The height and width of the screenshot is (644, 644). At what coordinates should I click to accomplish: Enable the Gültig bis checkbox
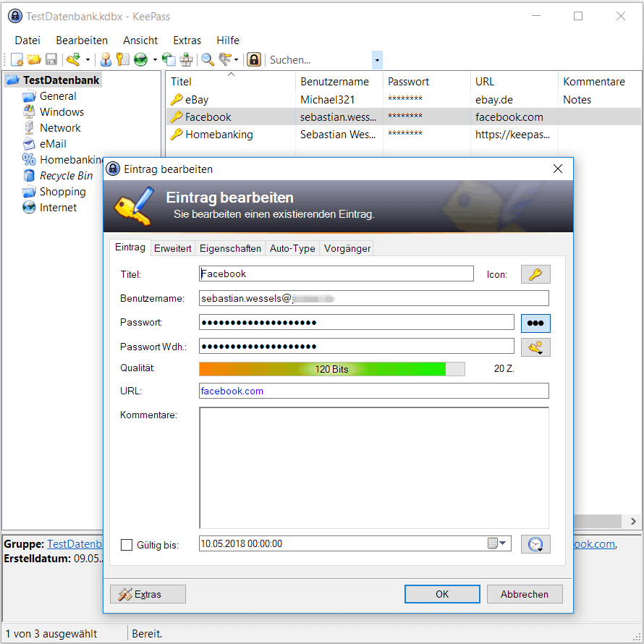point(127,545)
